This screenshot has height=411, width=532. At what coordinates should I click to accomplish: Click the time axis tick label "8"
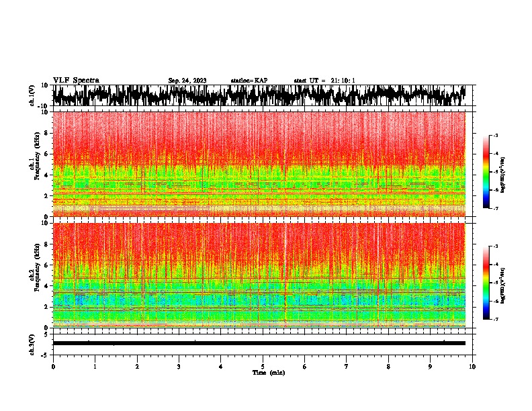click(388, 367)
